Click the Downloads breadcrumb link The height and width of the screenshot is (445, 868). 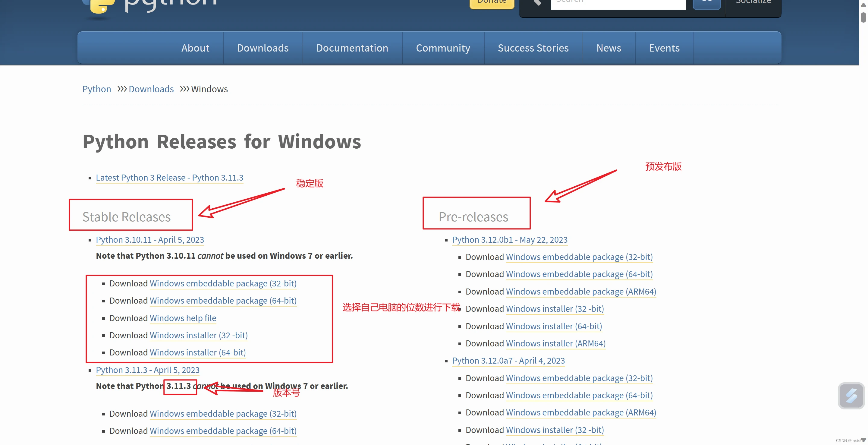pyautogui.click(x=151, y=89)
